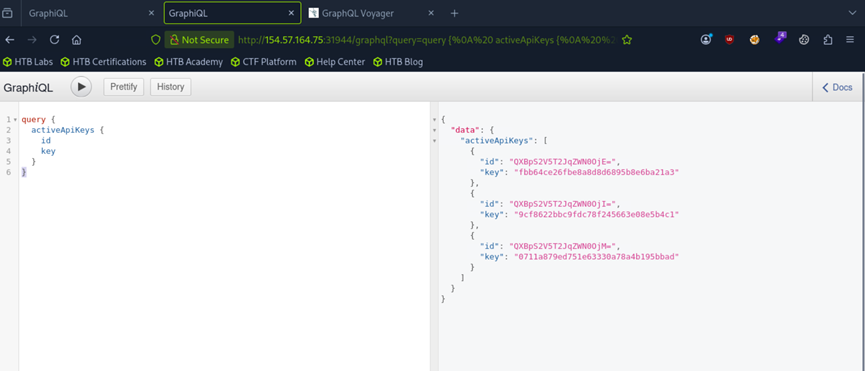List all tabs using the chevron dropdown
This screenshot has height=371, width=865.
[x=852, y=13]
